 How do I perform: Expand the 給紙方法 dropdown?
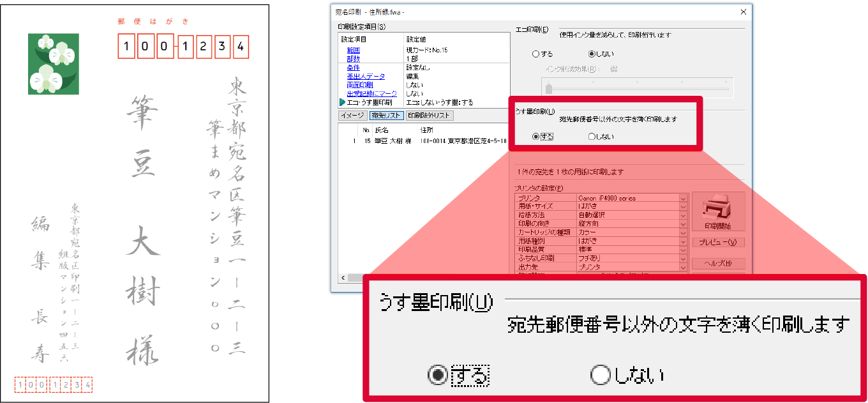682,214
